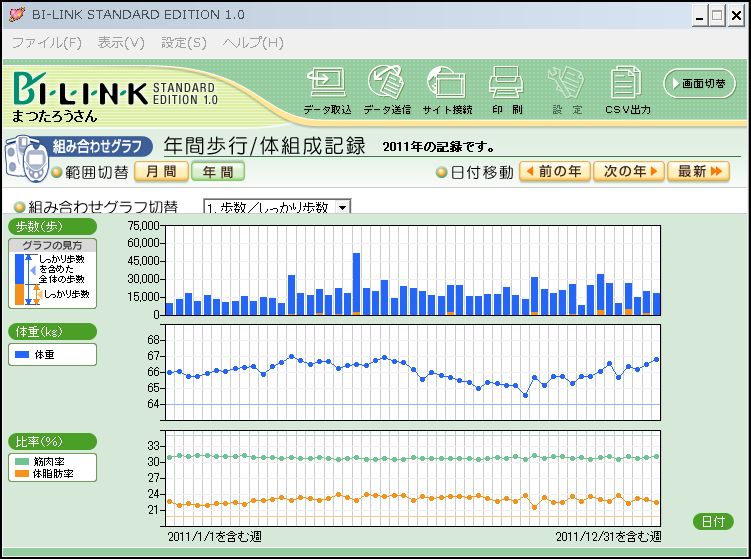Go to previous year with 前の年
The image size is (751, 559).
pos(552,172)
